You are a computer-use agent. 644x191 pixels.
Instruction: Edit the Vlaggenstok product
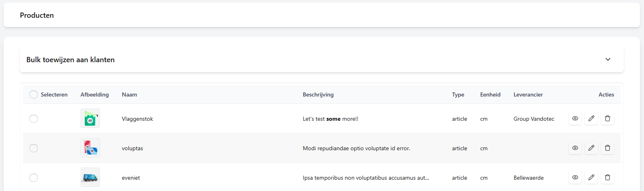(591, 119)
